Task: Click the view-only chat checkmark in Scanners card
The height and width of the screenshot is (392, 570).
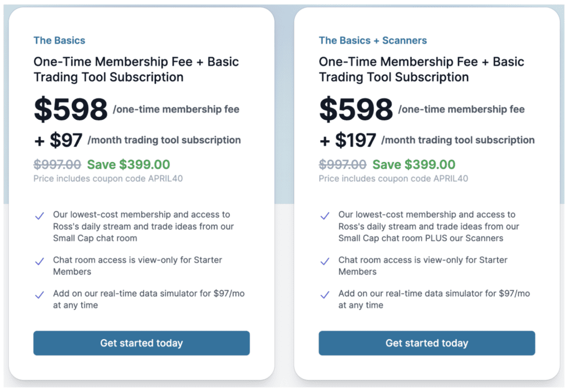Action: [x=325, y=261]
